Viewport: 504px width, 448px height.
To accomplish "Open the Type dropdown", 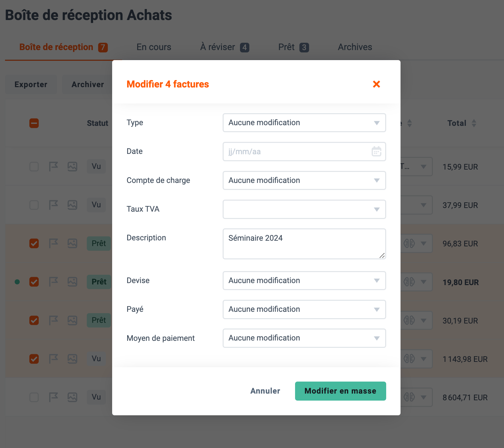I will click(304, 123).
